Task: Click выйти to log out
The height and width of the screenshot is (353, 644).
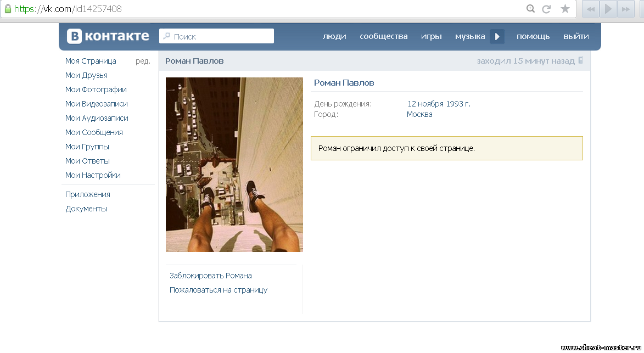Action: 576,36
